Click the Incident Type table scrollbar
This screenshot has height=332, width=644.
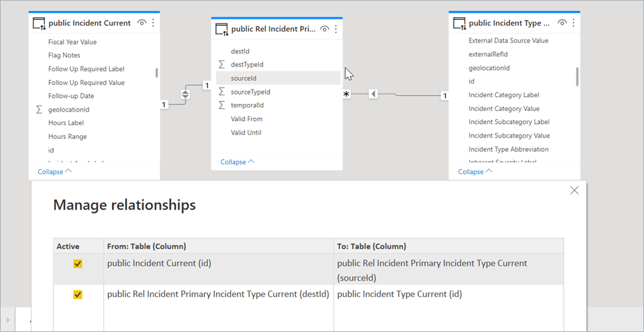[578, 77]
